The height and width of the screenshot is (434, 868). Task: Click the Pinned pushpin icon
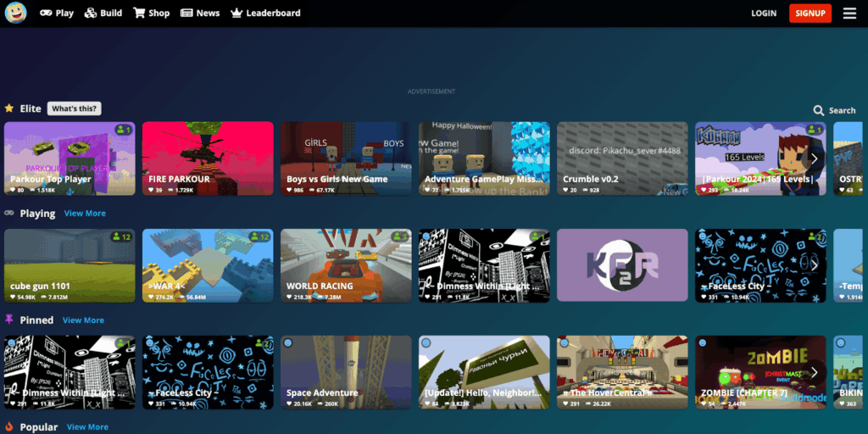pyautogui.click(x=9, y=320)
